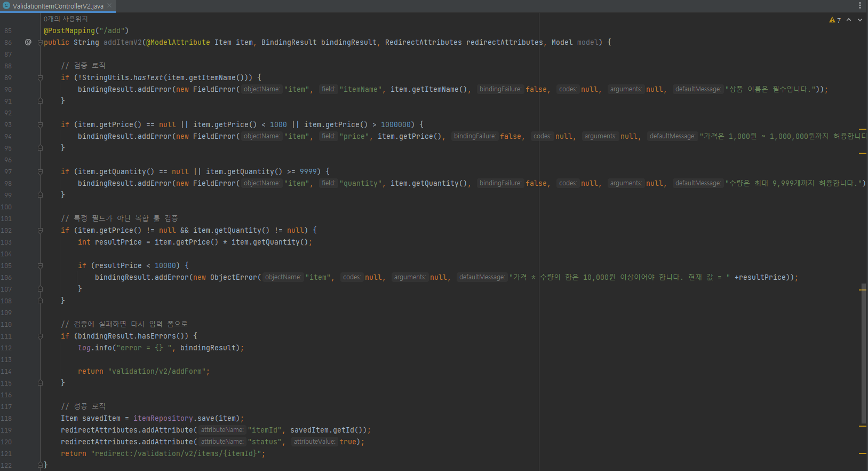Click the @ request mapping gutter icon
The height and width of the screenshot is (471, 868).
click(28, 42)
